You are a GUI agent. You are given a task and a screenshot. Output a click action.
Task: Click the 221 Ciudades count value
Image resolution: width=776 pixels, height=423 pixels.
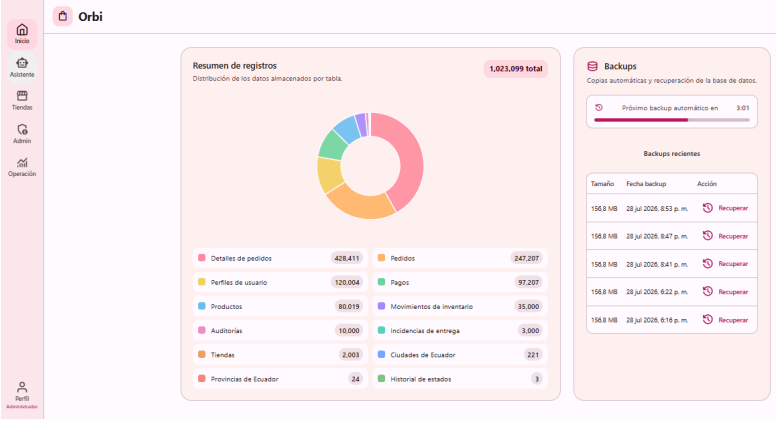pyautogui.click(x=533, y=355)
